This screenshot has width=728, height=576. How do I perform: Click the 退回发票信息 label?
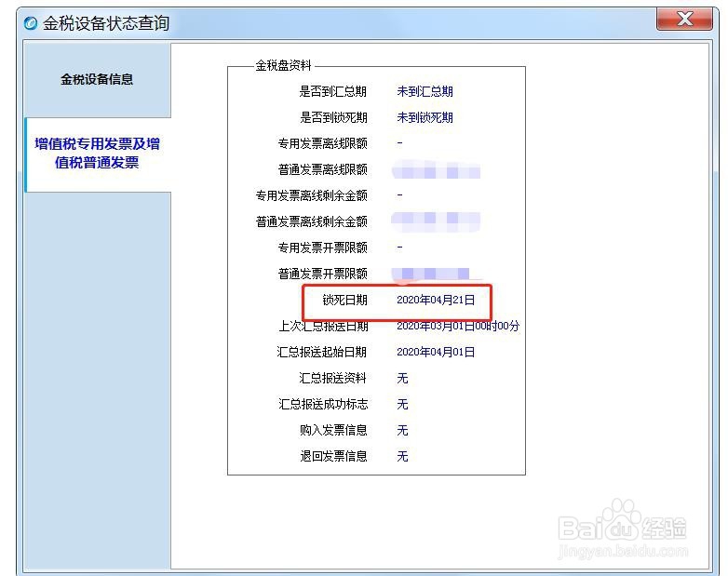[333, 456]
